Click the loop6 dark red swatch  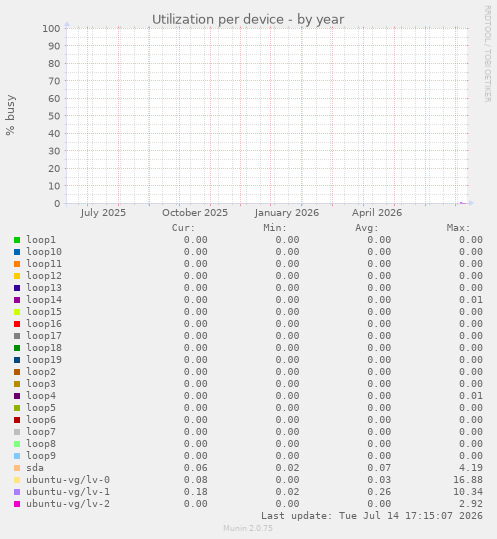coord(17,420)
